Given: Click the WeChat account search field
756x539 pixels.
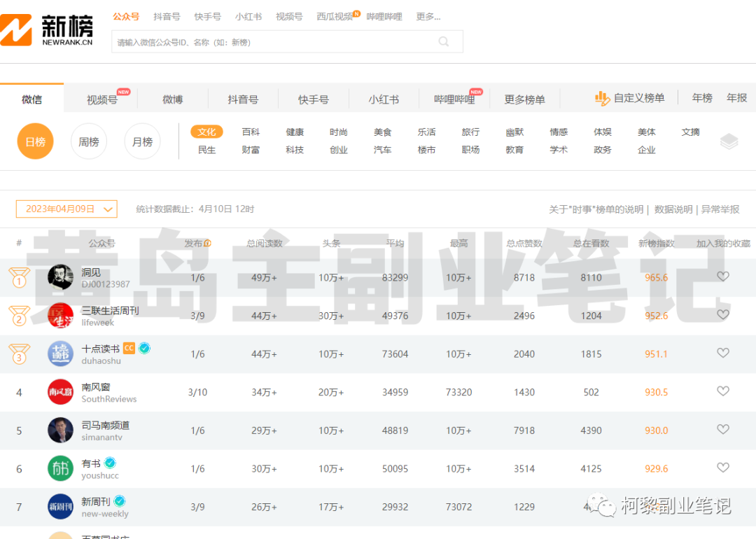Looking at the screenshot, I should click(273, 42).
